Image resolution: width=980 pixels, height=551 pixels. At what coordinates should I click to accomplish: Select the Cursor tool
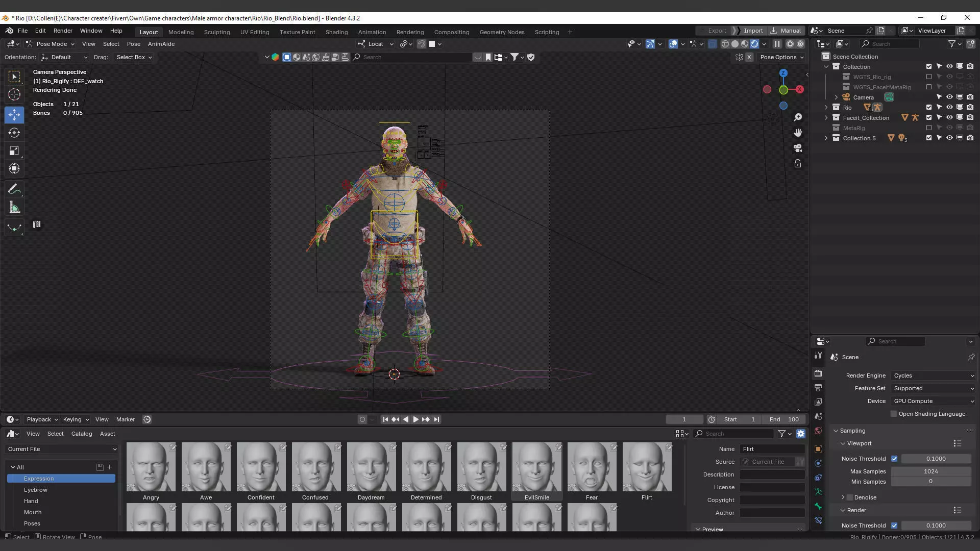pos(14,94)
